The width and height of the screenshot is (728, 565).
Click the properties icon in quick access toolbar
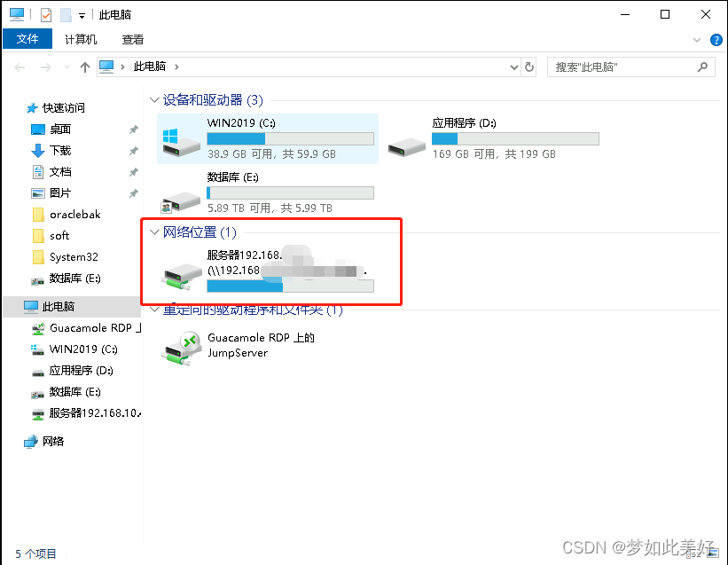46,15
